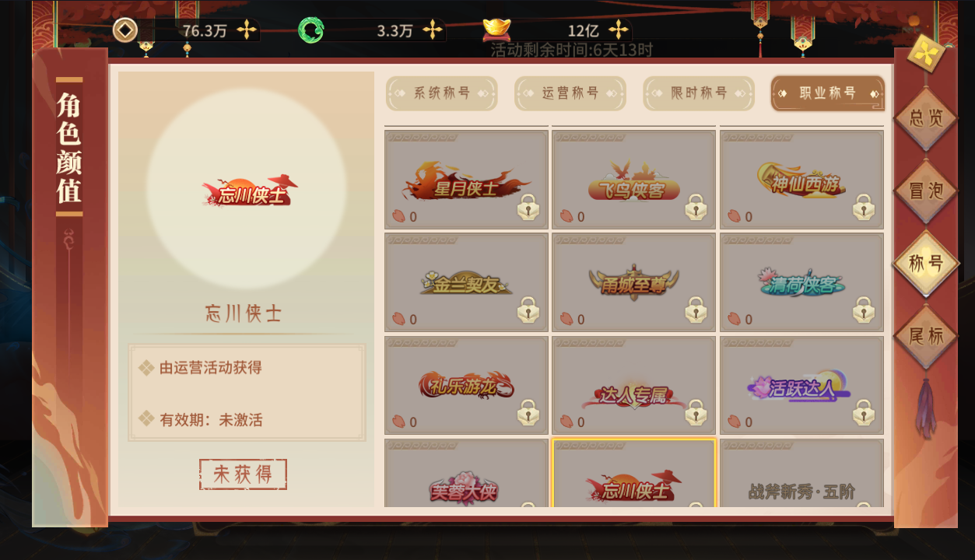Click the lock icon on 星月侠士 title
Image resolution: width=975 pixels, height=560 pixels.
528,208
